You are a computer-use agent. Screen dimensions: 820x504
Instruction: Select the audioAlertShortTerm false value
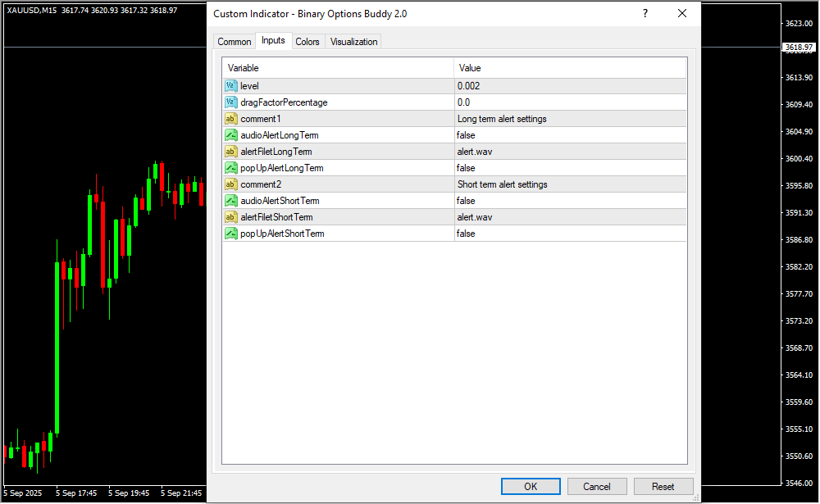466,201
